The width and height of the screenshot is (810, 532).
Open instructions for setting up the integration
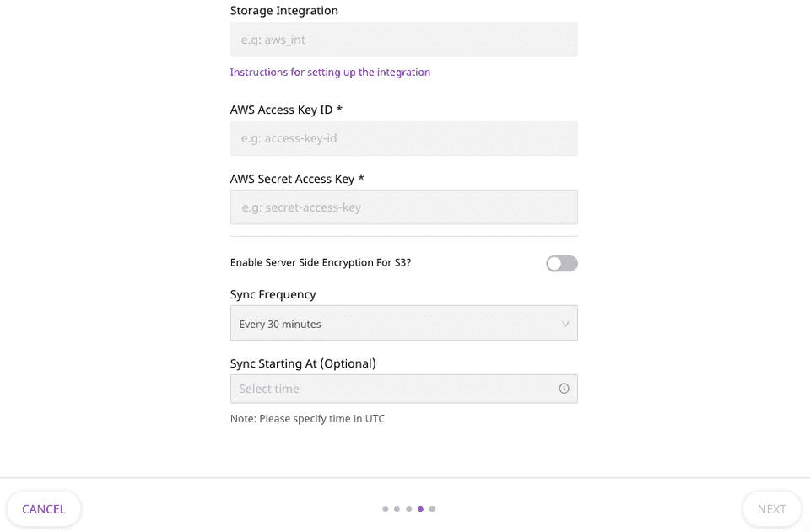click(x=330, y=73)
